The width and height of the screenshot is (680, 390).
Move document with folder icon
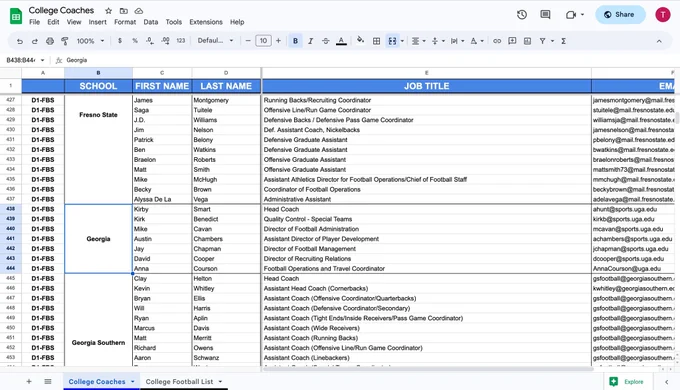[124, 11]
